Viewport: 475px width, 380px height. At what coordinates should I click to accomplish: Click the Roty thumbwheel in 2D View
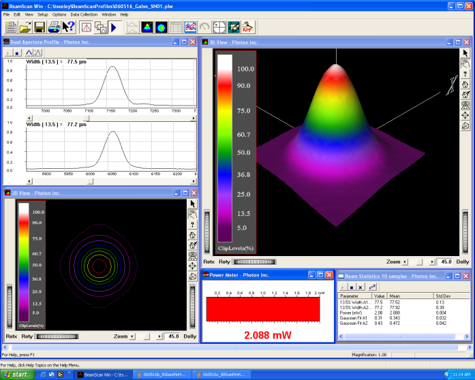pyautogui.click(x=57, y=336)
